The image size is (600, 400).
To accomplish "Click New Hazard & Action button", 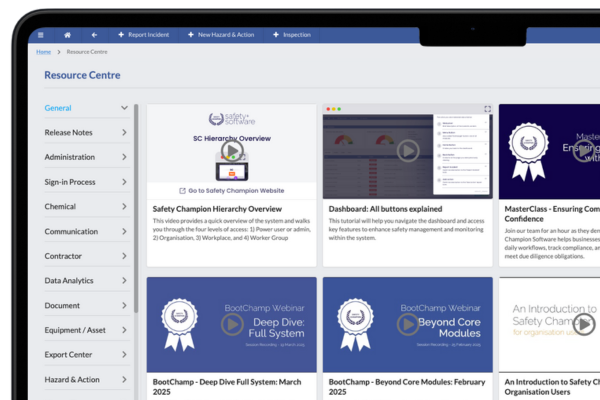I will [228, 35].
